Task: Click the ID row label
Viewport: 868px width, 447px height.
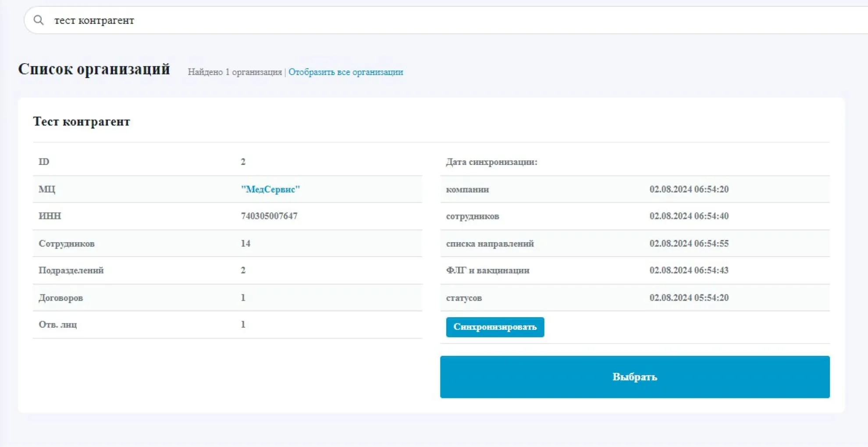Action: click(44, 162)
